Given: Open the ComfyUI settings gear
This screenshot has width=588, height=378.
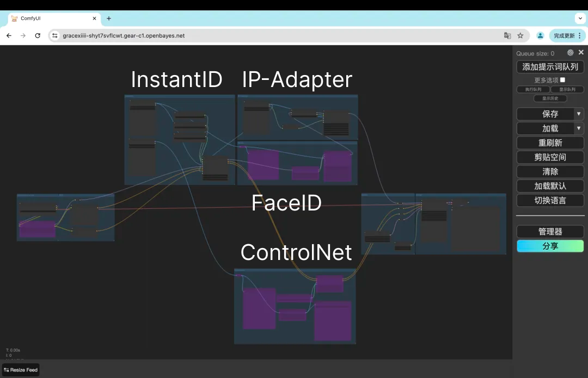Looking at the screenshot, I should click(570, 53).
